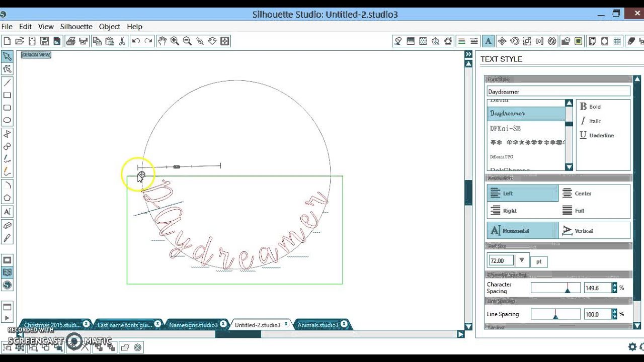Set justification to Full

pos(594,211)
